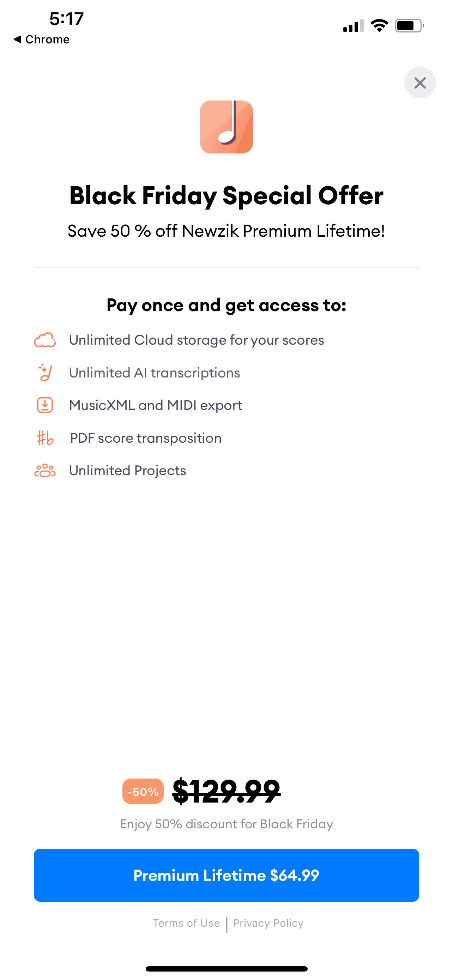Screen dimensions: 453x980
Task: Tap the battery status icon
Action: (x=409, y=26)
